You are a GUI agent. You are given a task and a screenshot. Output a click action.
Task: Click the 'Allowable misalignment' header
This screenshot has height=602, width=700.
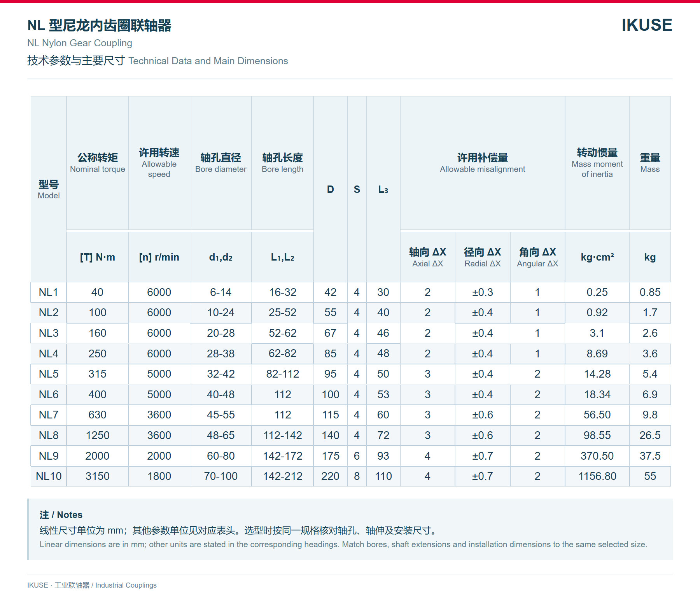pyautogui.click(x=483, y=163)
